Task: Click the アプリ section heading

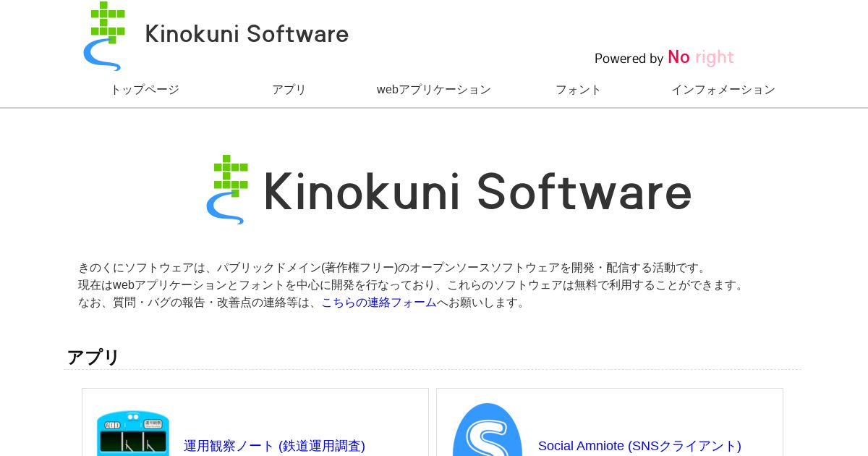Action: 93,357
